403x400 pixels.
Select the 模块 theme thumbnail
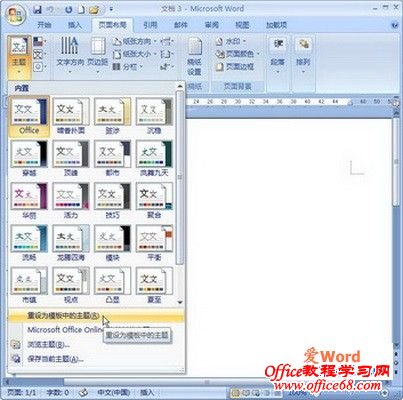(x=113, y=243)
